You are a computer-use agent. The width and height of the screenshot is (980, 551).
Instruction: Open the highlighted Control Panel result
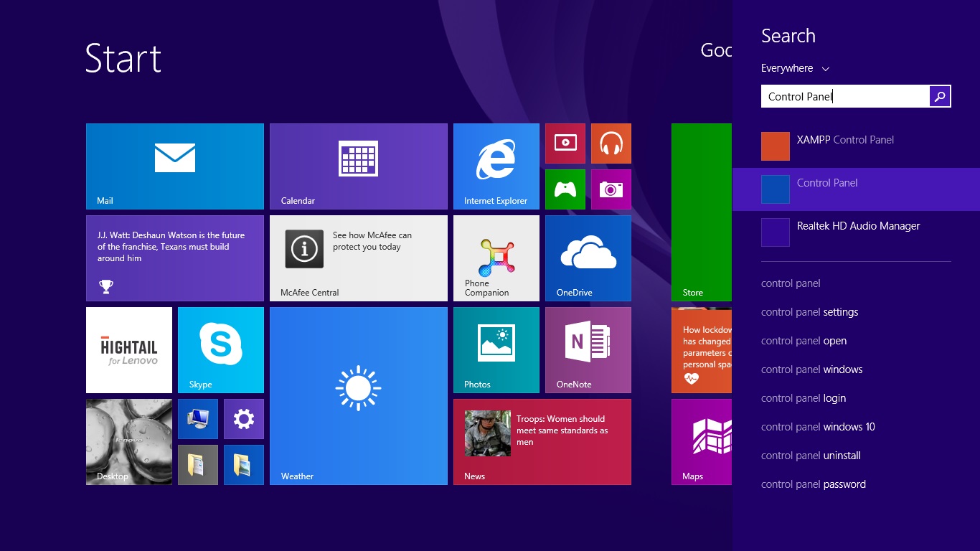tap(857, 189)
